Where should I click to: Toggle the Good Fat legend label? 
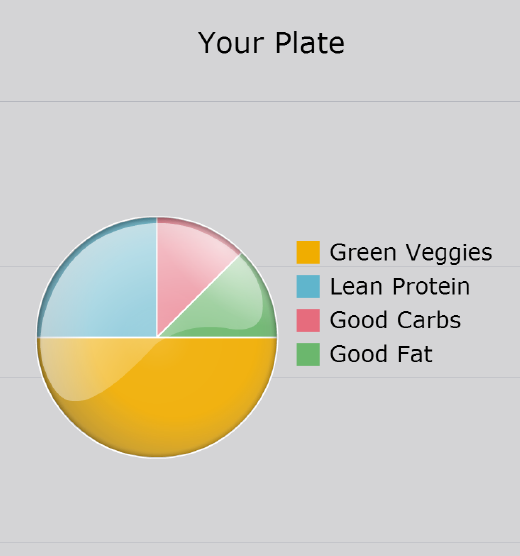point(381,354)
